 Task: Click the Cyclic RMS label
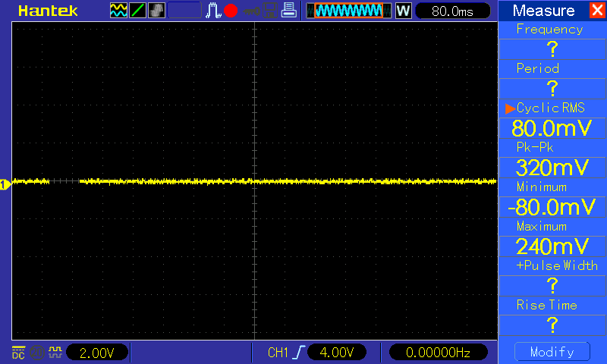[551, 108]
